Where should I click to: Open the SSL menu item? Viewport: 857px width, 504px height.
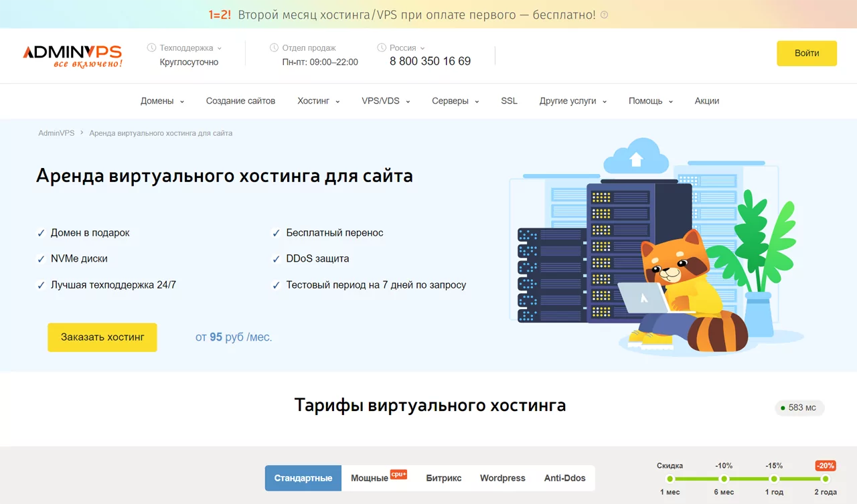(x=509, y=101)
